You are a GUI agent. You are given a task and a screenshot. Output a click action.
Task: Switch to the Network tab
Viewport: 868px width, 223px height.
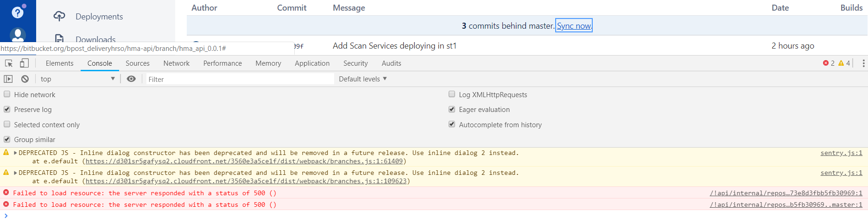point(177,63)
